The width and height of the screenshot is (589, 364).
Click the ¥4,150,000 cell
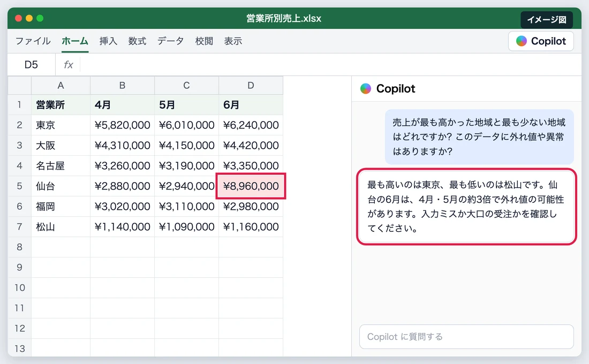click(186, 145)
